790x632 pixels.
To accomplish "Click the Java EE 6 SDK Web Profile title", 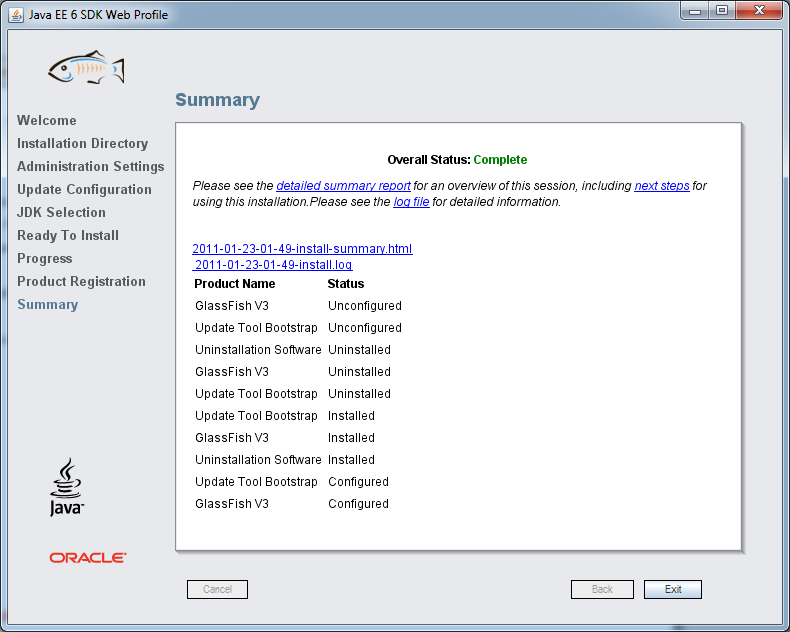I will (98, 15).
